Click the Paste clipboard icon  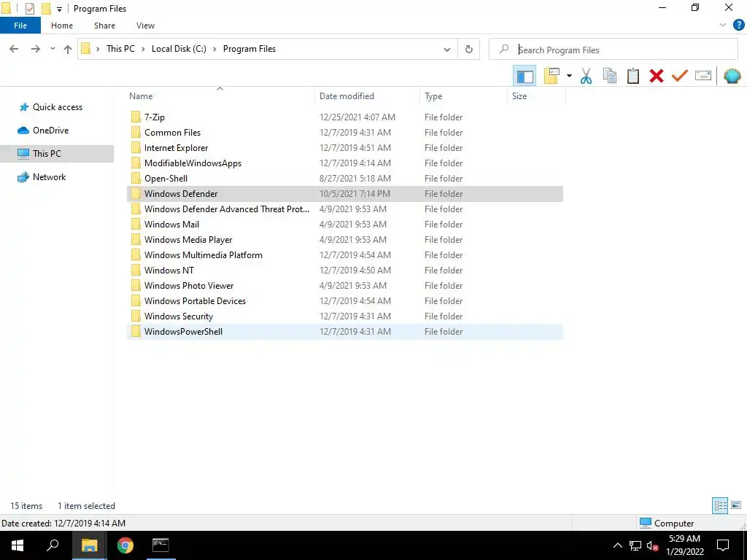pos(633,76)
